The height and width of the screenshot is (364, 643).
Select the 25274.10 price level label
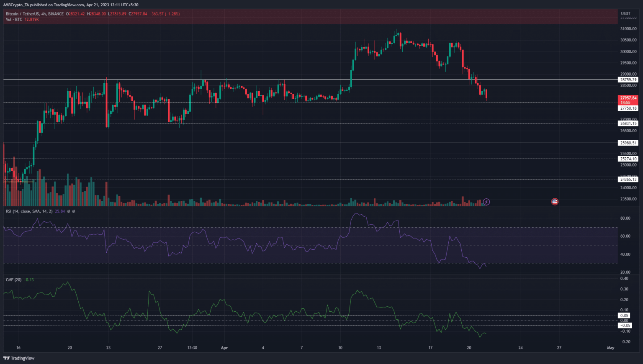[628, 159]
